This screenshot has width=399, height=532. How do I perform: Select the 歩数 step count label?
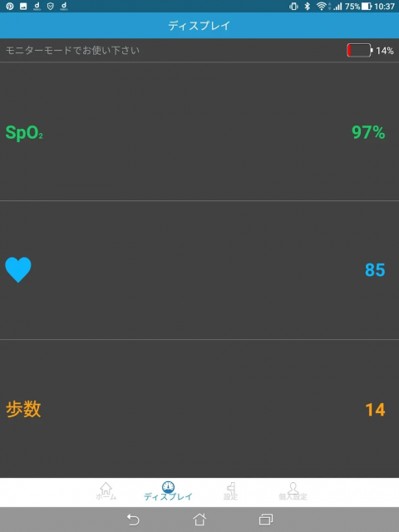(23, 409)
